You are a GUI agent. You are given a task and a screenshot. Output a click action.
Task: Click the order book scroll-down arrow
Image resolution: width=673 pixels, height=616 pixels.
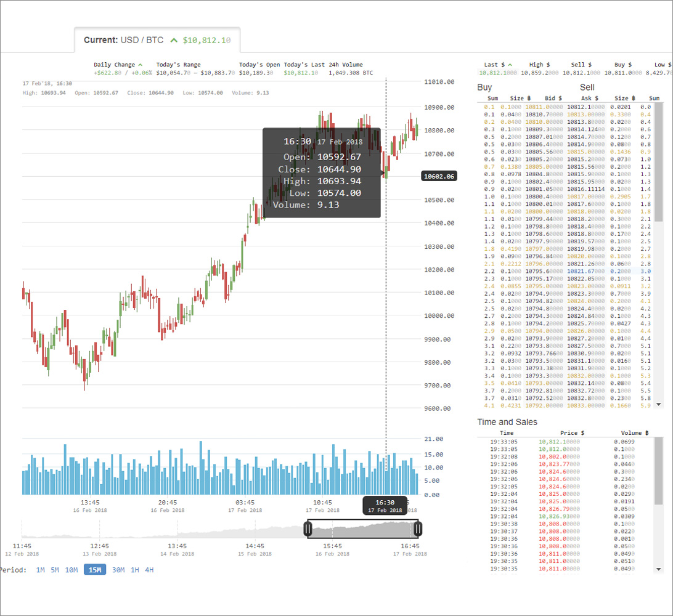pos(658,404)
